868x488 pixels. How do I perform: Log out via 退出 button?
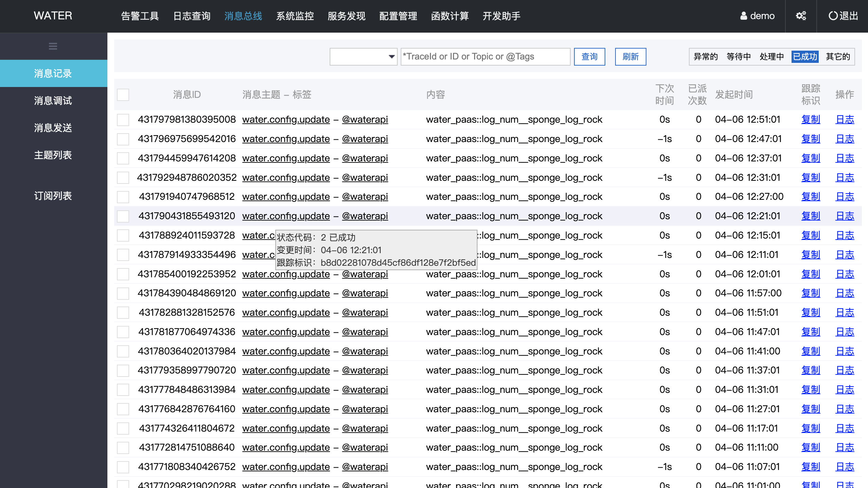pos(843,16)
